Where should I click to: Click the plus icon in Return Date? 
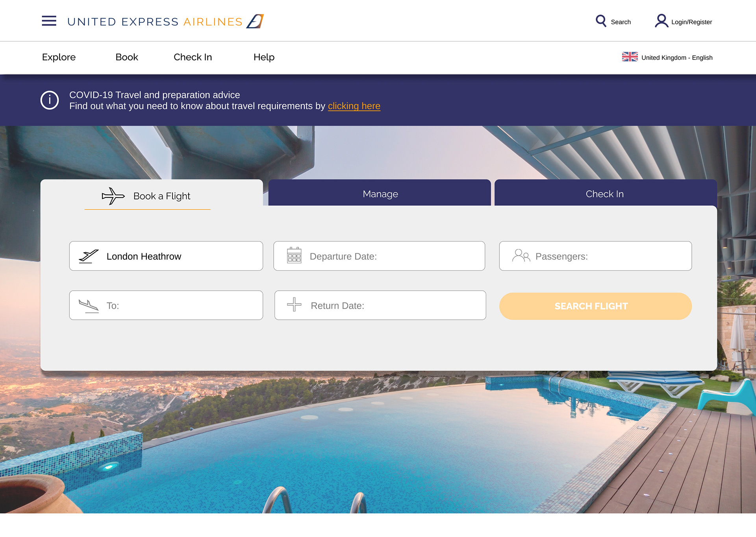[294, 304]
